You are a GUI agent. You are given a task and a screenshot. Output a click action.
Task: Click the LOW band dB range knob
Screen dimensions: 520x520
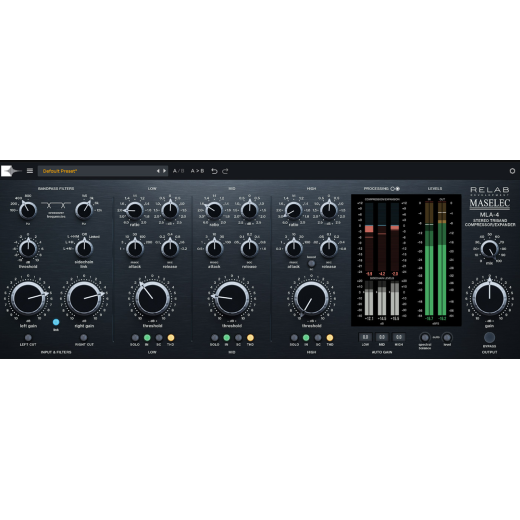click(x=170, y=210)
